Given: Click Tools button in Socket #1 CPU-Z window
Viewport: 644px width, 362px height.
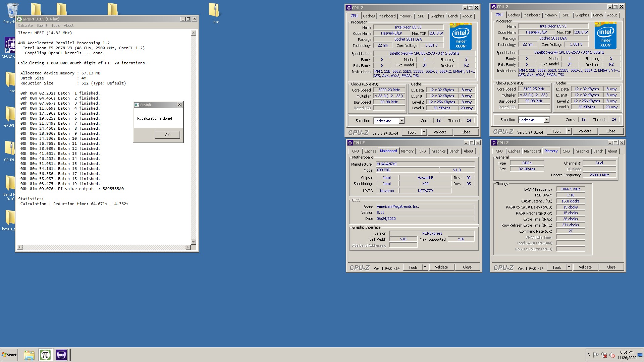Looking at the screenshot, I should point(556,131).
